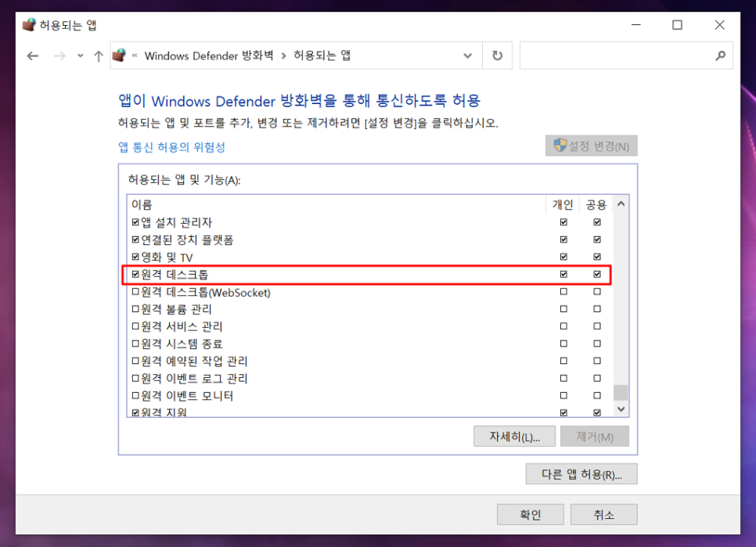Toggle 공용 checkbox for 원격 데스크톱
This screenshot has width=756, height=547.
point(597,274)
